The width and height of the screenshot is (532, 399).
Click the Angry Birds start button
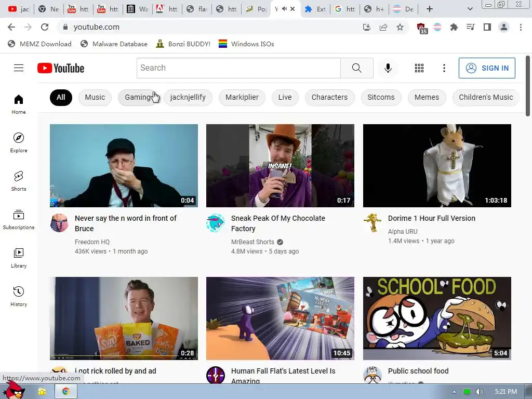(14, 390)
